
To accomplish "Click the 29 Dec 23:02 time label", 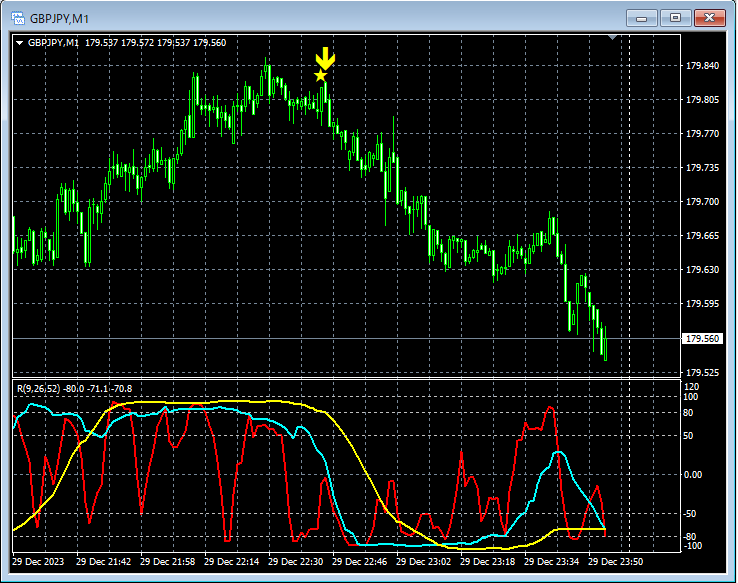I will coord(424,561).
